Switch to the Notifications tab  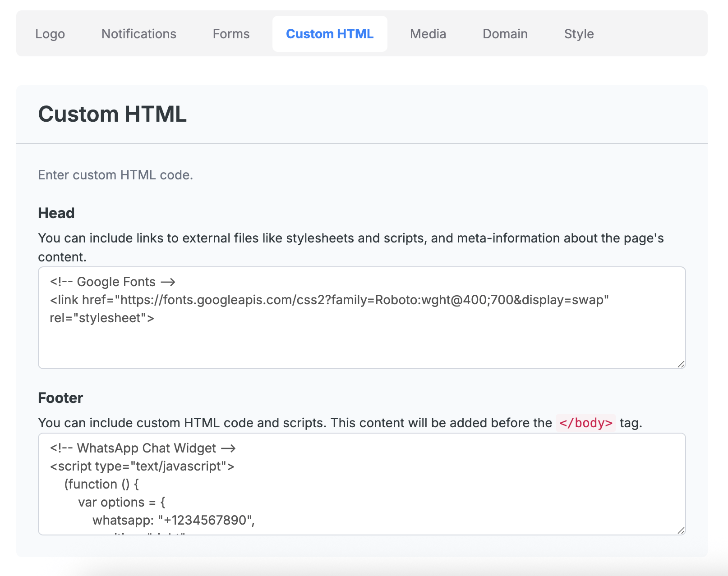tap(138, 34)
